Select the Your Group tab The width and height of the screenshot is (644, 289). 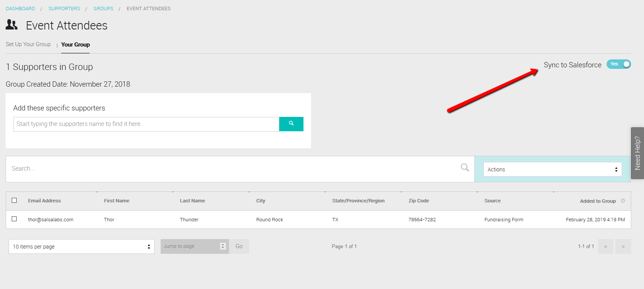tap(76, 45)
